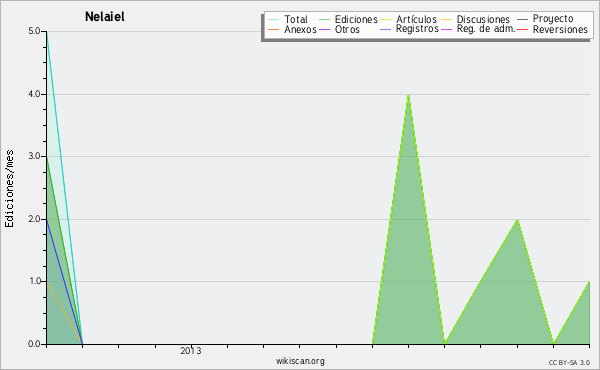Image resolution: width=600 pixels, height=370 pixels.
Task: Click the peak of the 4.0 green spike
Action: pyautogui.click(x=408, y=95)
